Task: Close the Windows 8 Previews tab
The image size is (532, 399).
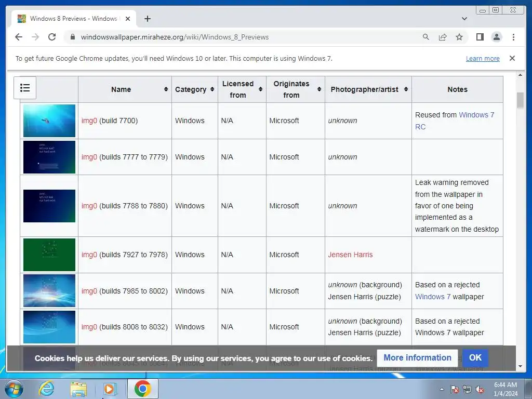Action: [128, 19]
